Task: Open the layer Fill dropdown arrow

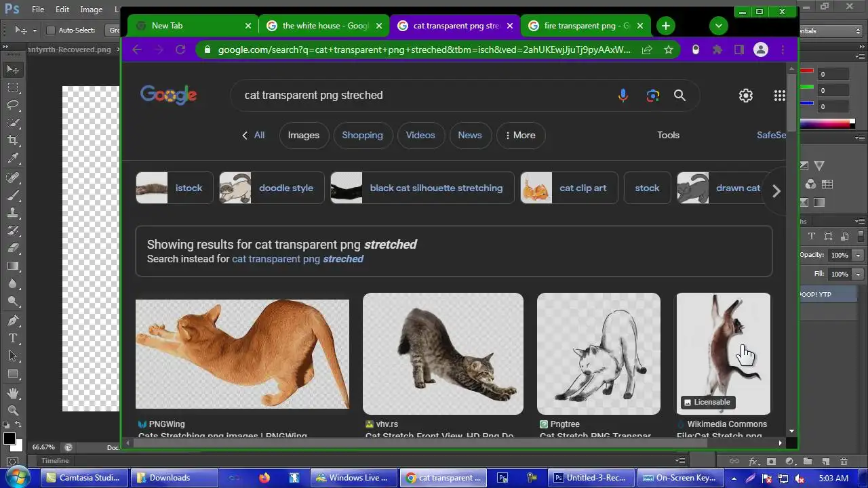Action: 858,274
